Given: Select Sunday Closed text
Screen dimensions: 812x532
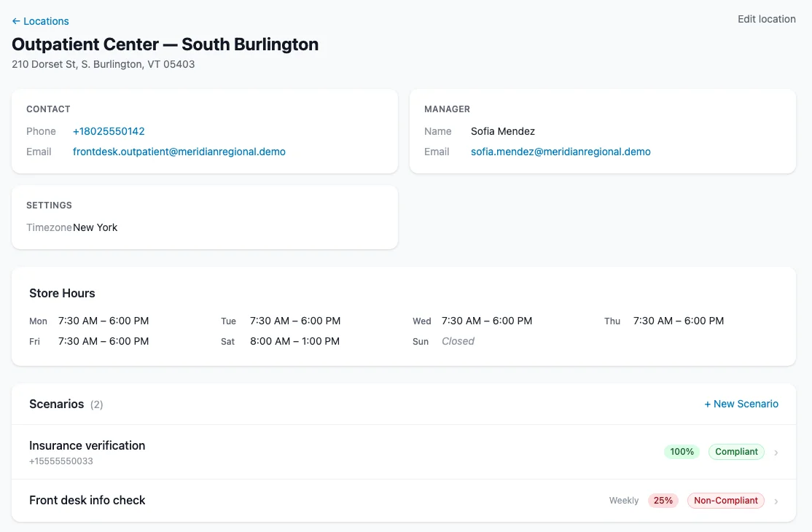Looking at the screenshot, I should pyautogui.click(x=458, y=342).
